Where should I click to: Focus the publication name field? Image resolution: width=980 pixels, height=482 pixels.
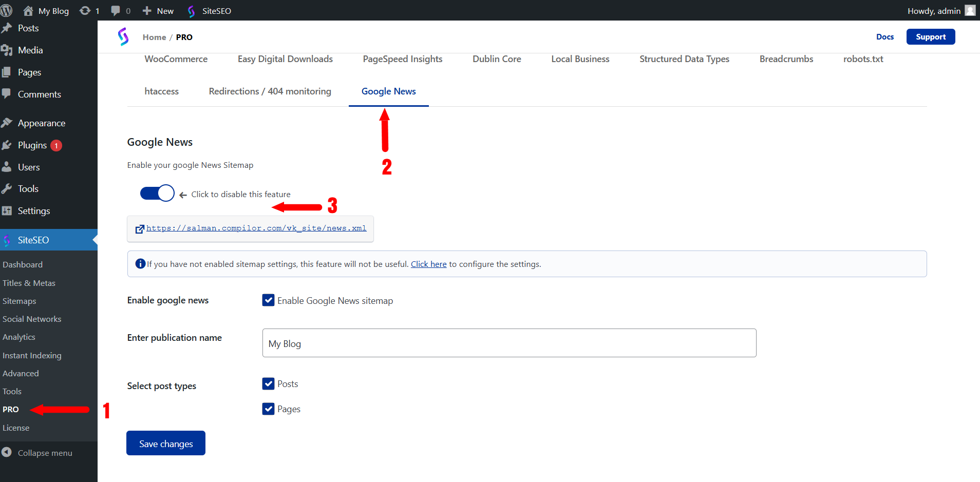pyautogui.click(x=509, y=343)
